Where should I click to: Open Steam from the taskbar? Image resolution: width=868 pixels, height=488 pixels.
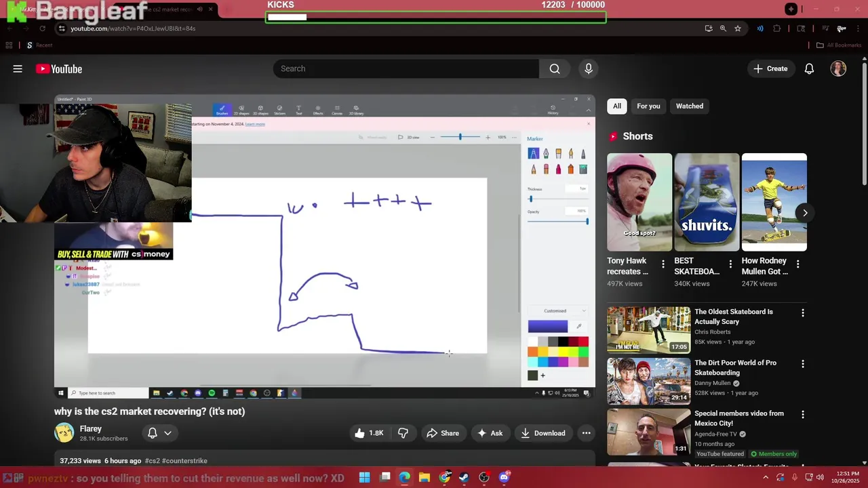(x=464, y=478)
